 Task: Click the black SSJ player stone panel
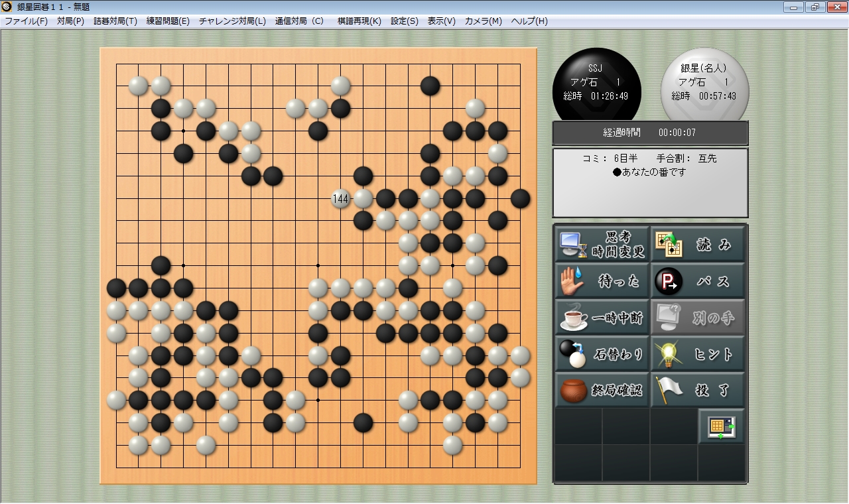[596, 85]
